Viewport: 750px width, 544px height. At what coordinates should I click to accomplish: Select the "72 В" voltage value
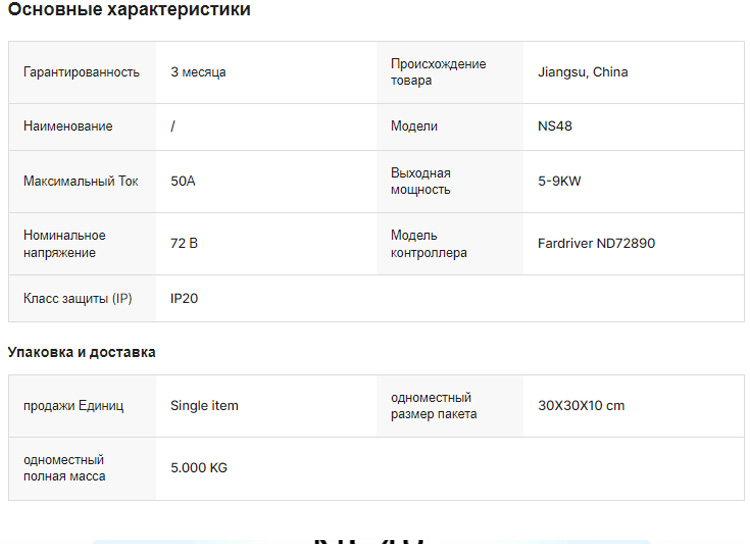pyautogui.click(x=184, y=243)
